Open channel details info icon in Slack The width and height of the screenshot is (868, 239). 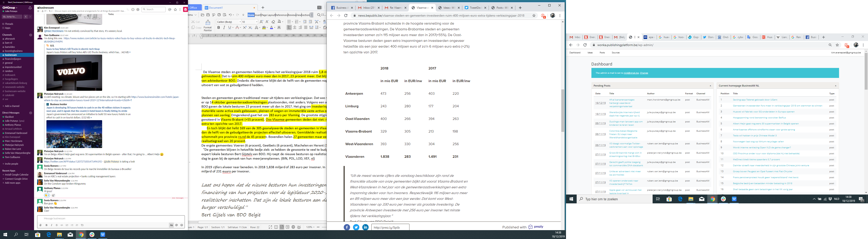(133, 10)
